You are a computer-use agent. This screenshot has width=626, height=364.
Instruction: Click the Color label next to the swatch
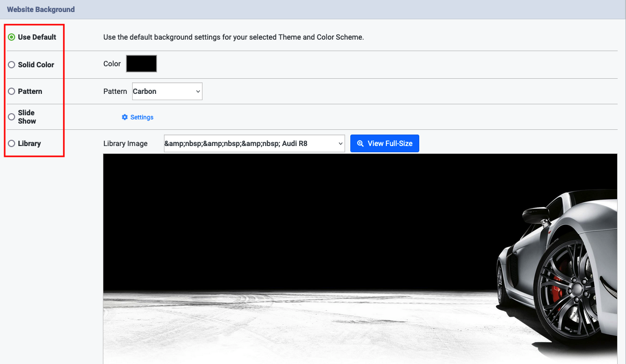[x=112, y=64]
